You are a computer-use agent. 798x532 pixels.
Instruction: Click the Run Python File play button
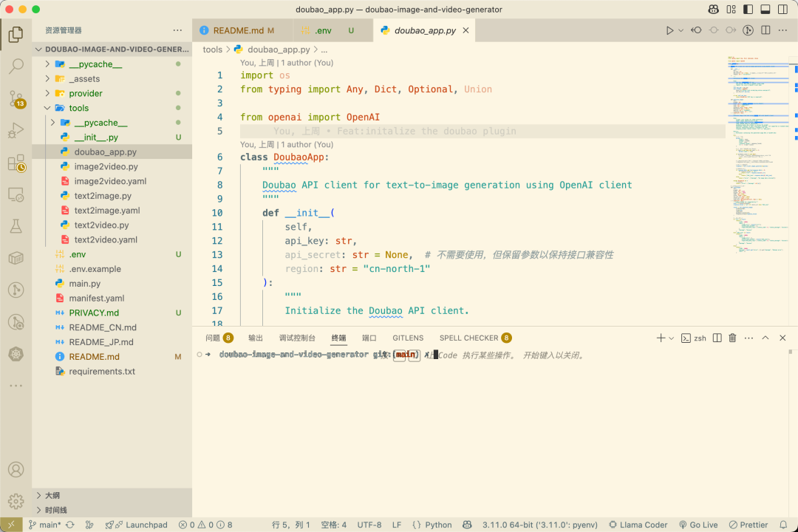tap(669, 30)
